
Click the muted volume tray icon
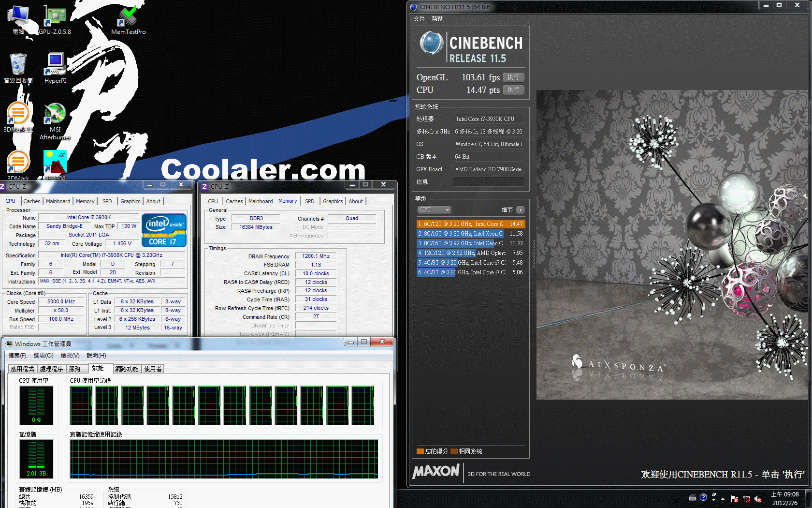pyautogui.click(x=758, y=499)
